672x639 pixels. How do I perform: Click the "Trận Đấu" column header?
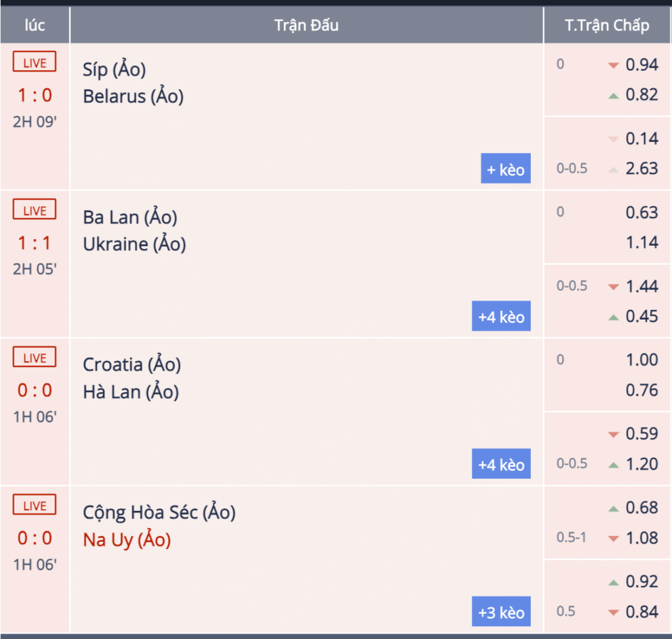pos(306,26)
